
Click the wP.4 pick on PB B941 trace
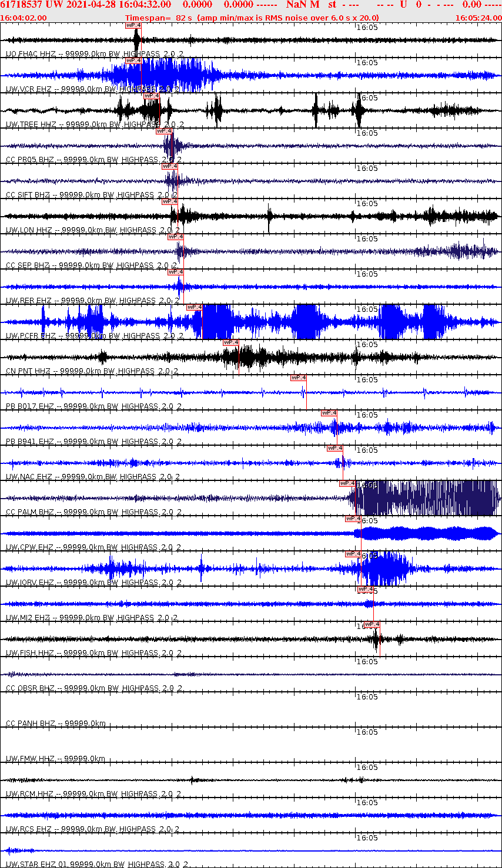[x=329, y=413]
